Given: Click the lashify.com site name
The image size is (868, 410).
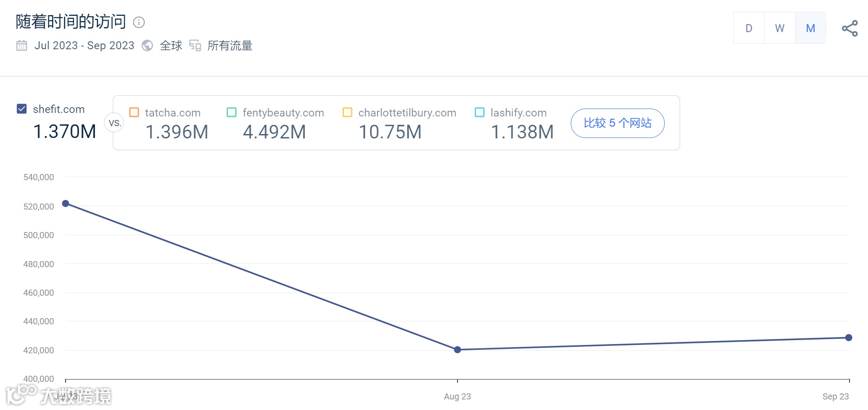Looking at the screenshot, I should pyautogui.click(x=519, y=113).
